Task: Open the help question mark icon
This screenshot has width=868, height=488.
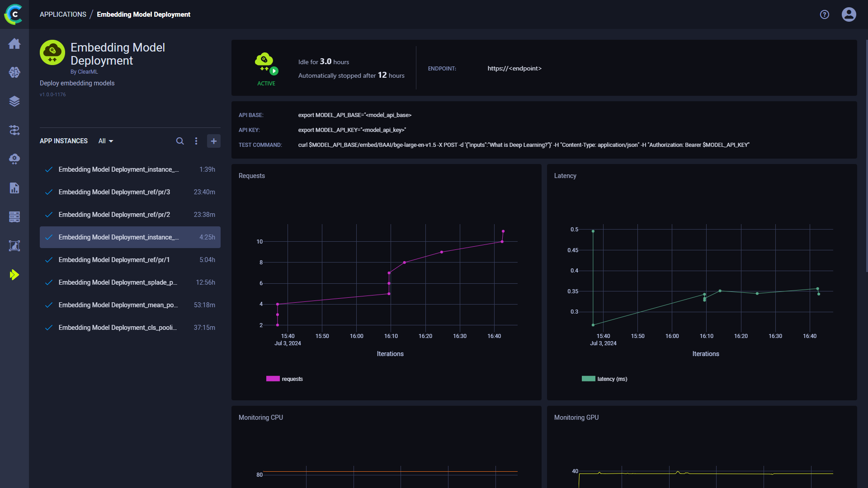Action: tap(825, 14)
